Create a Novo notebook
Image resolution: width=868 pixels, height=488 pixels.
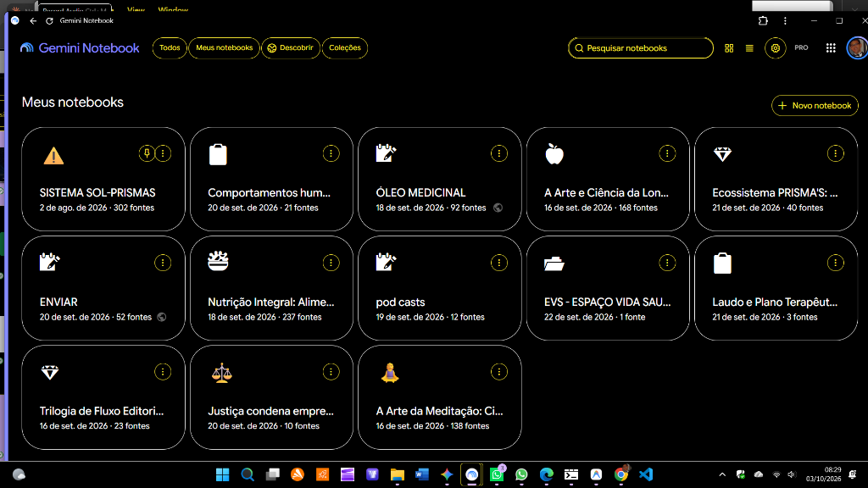click(x=815, y=106)
